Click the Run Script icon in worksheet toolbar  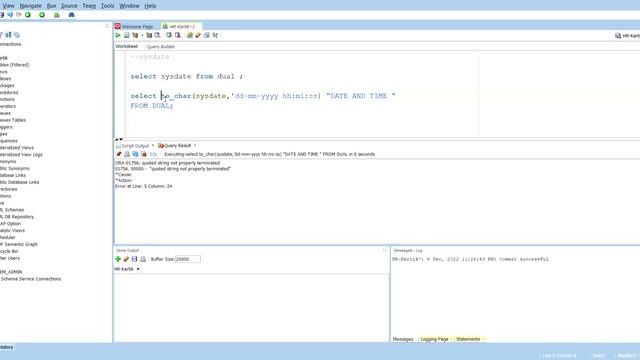[x=127, y=36]
